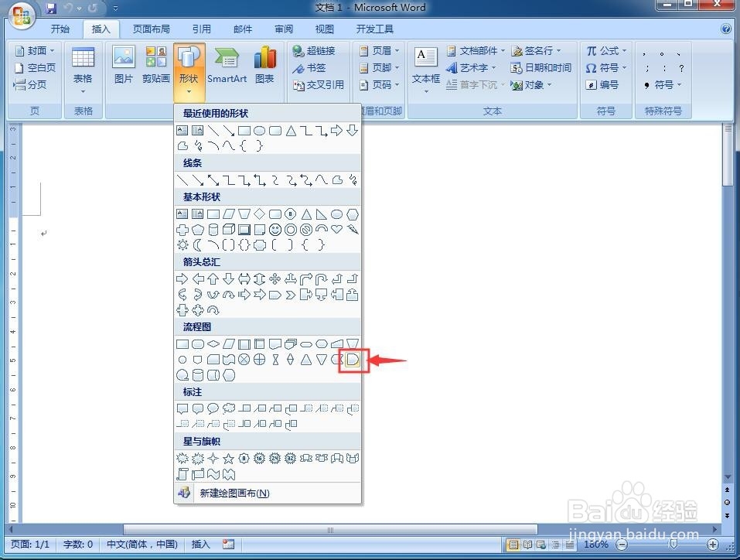
Task: Switch to full screen reading view
Action: (x=527, y=545)
